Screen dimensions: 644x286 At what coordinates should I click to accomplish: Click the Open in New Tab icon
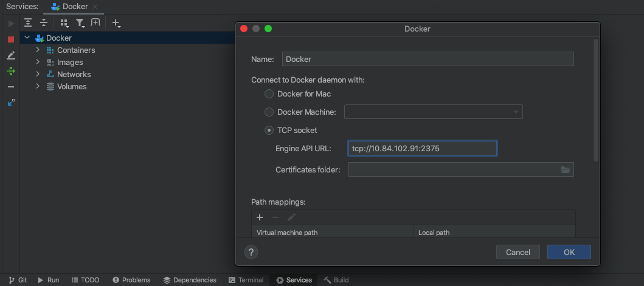(x=95, y=22)
